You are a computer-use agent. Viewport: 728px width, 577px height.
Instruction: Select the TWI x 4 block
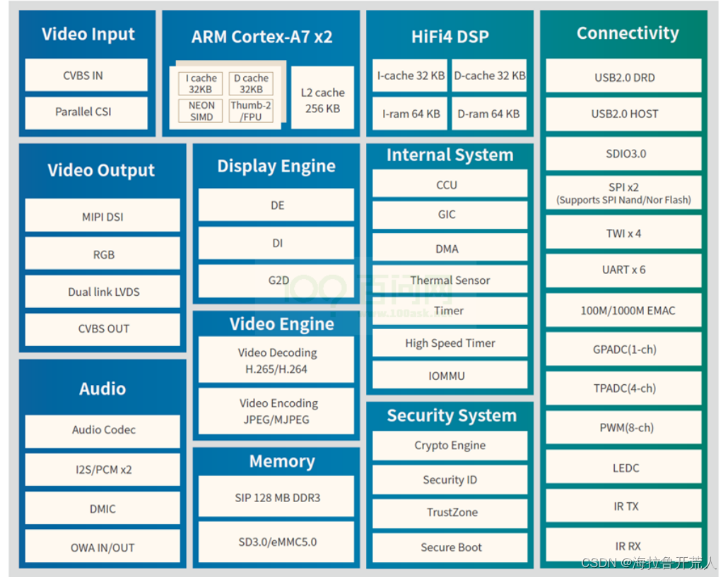(624, 232)
